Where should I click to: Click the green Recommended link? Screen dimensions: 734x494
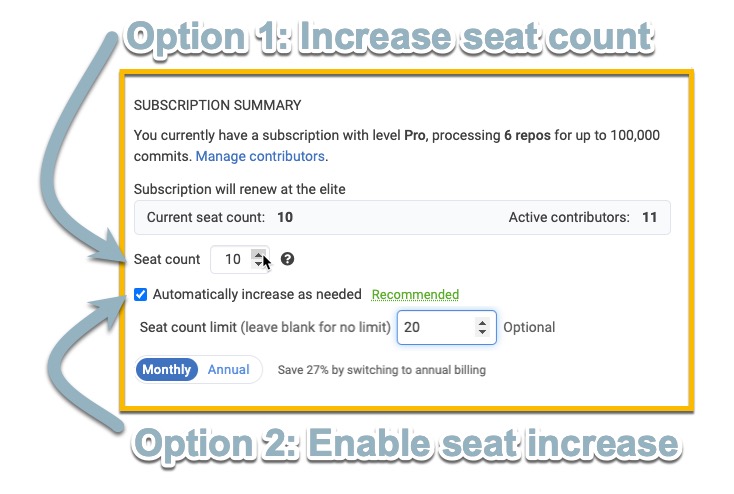(x=415, y=295)
